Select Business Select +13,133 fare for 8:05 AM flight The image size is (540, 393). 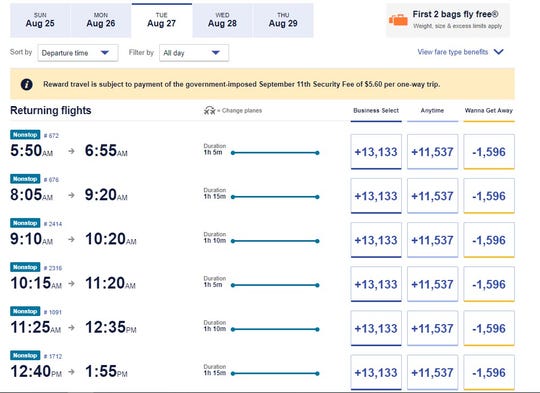(x=376, y=196)
